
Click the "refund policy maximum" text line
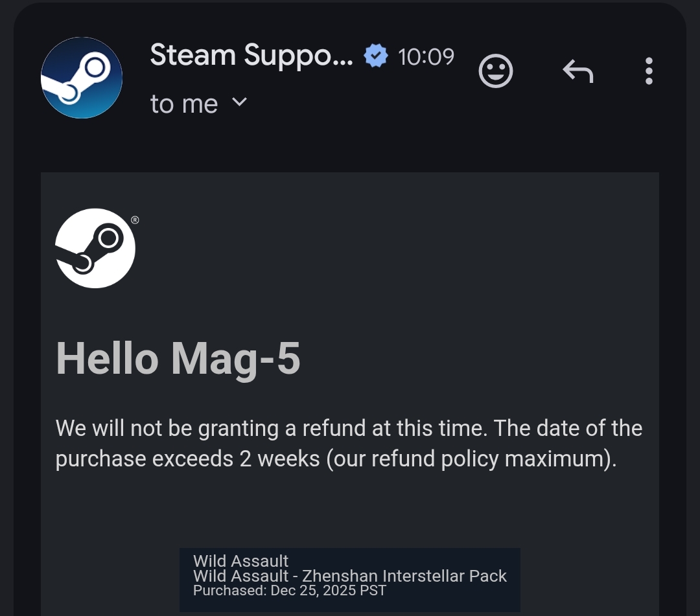pyautogui.click(x=334, y=459)
